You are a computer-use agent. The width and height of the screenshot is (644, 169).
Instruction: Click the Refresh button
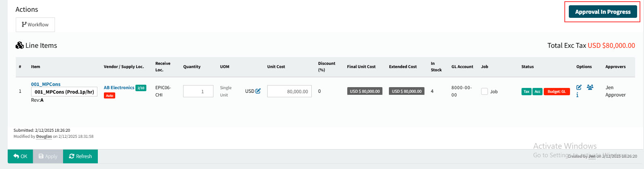click(x=80, y=156)
